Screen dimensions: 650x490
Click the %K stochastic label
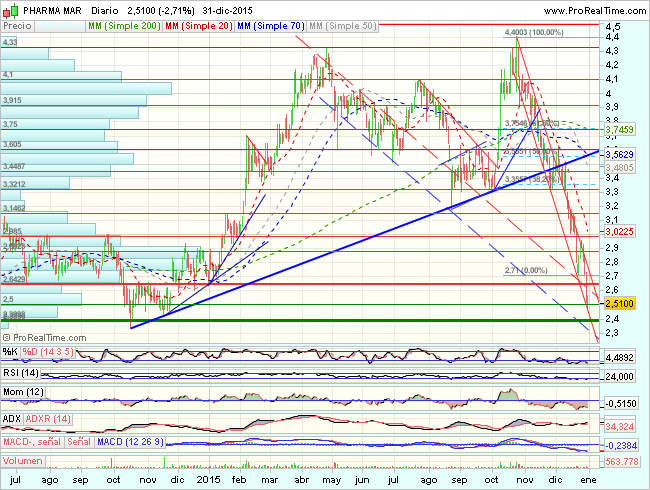(x=10, y=352)
